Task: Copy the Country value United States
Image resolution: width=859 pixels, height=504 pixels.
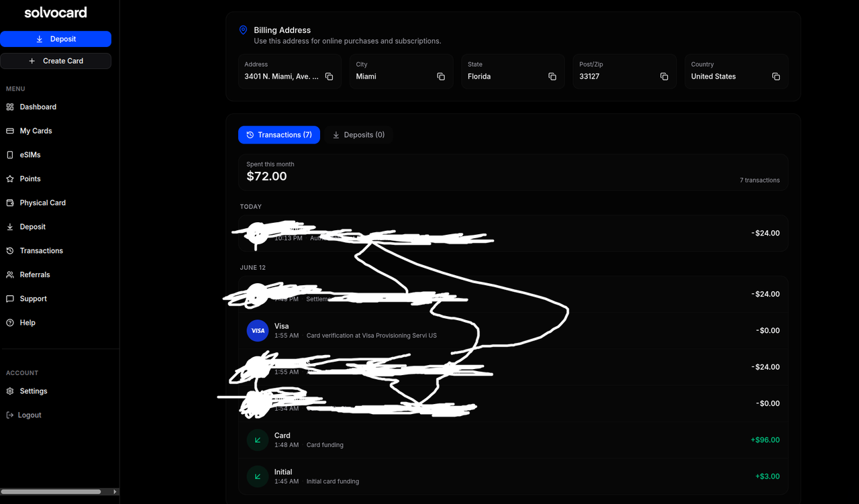Action: (776, 77)
